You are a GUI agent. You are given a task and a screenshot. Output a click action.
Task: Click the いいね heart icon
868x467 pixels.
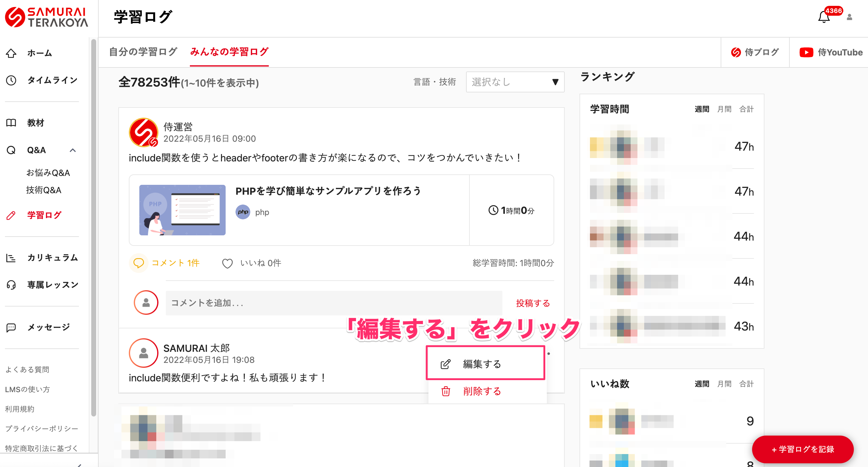click(x=228, y=263)
